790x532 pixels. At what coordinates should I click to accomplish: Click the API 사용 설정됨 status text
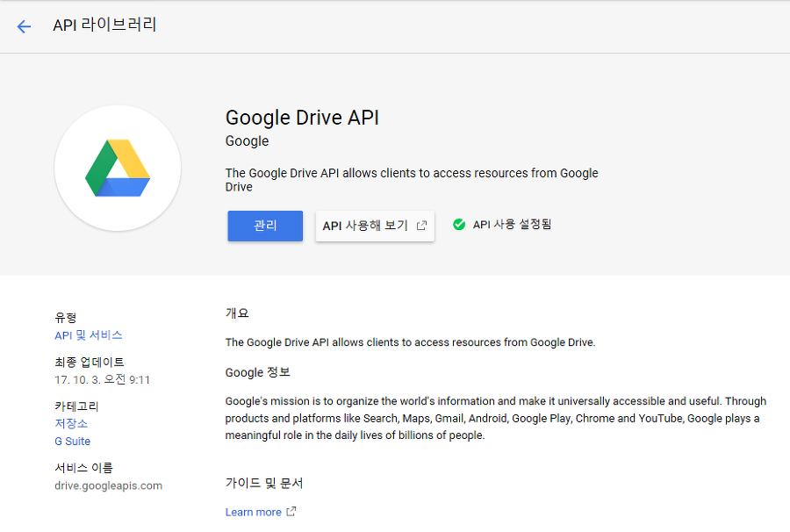[512, 225]
